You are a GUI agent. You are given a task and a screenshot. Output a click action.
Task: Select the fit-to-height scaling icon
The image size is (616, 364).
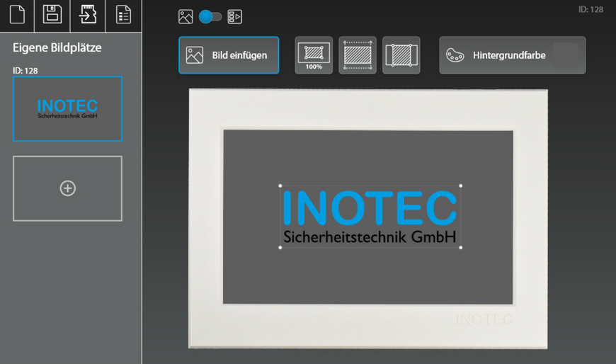(x=401, y=55)
